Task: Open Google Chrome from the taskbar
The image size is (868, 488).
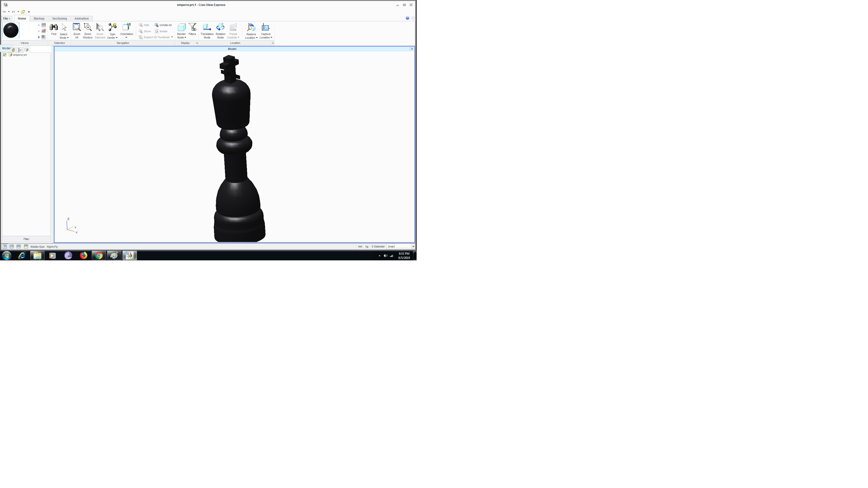Action: [98, 255]
